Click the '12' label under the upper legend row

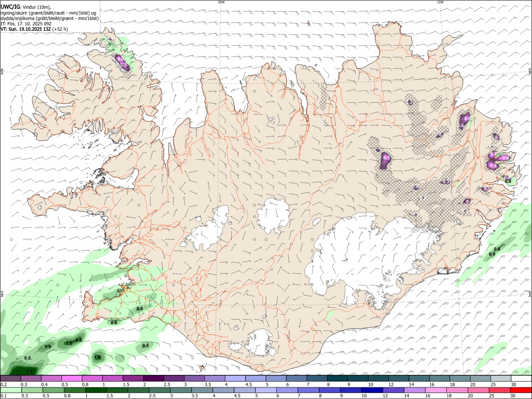391,384
